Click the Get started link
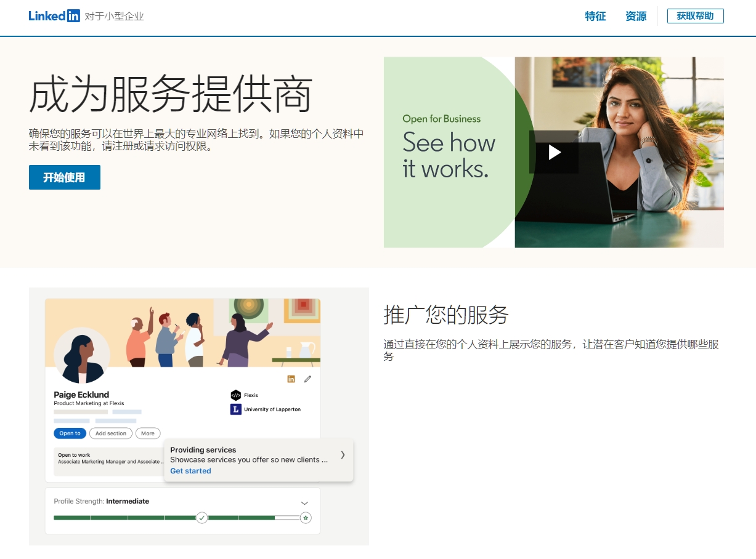Image resolution: width=756 pixels, height=559 pixels. [x=190, y=471]
